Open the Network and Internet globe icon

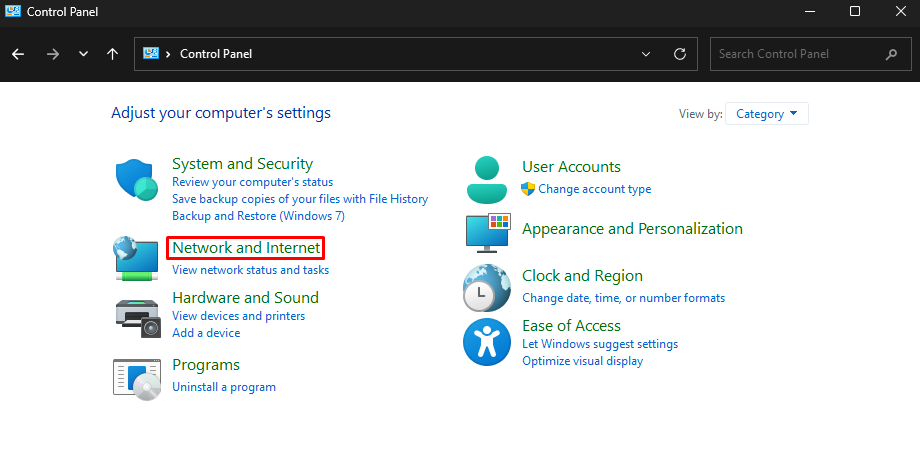pos(136,259)
